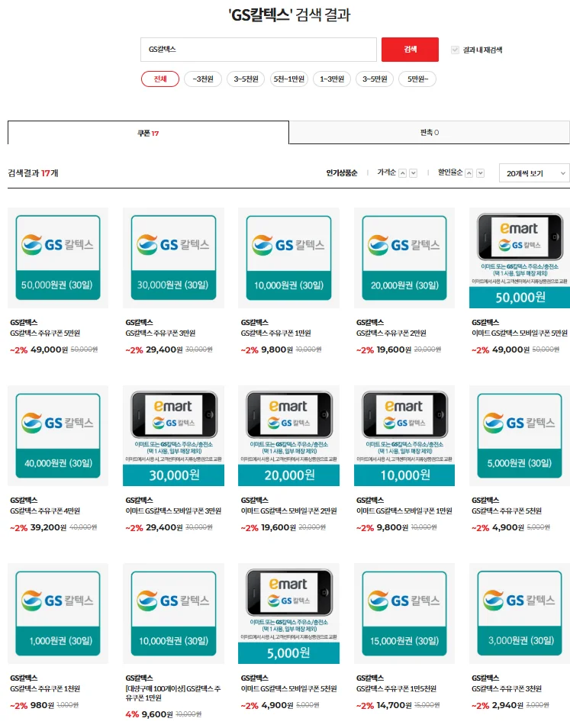Open GS칼텍스 주유쿠폰 4만원 product link
This screenshot has height=728, width=570.
45,511
